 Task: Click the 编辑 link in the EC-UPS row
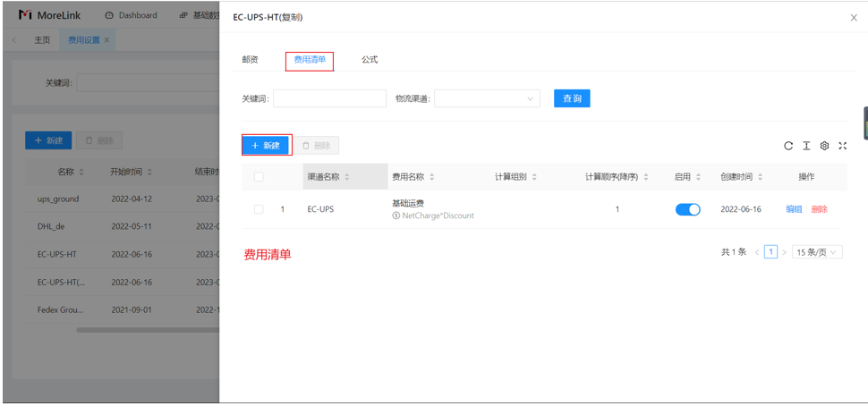[794, 209]
